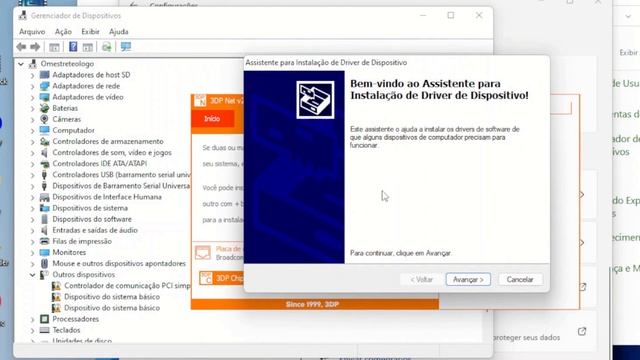Select Mouse e outros dispositivos apontadores

pyautogui.click(x=119, y=264)
